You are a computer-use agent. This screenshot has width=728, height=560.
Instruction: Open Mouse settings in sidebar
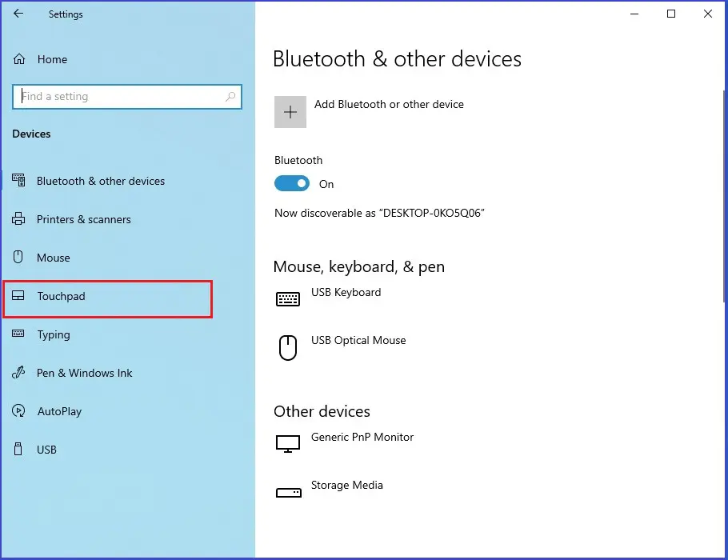tap(54, 258)
